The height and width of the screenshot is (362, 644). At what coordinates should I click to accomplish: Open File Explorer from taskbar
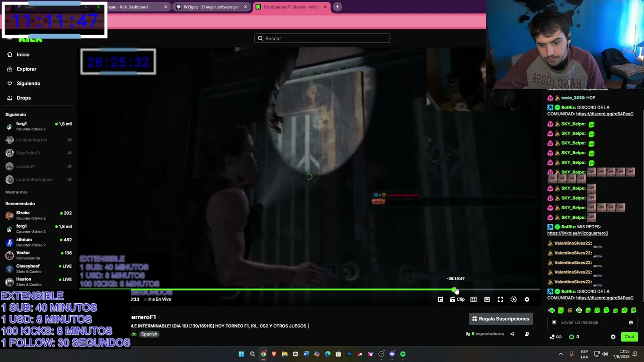285,354
